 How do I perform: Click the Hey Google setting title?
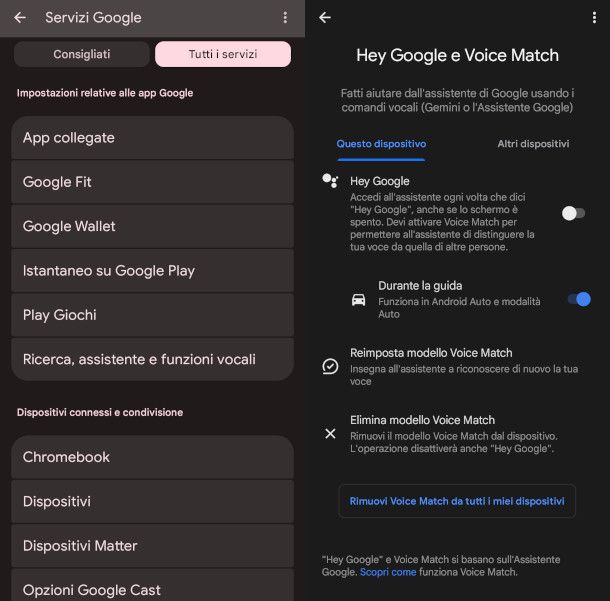coord(380,181)
